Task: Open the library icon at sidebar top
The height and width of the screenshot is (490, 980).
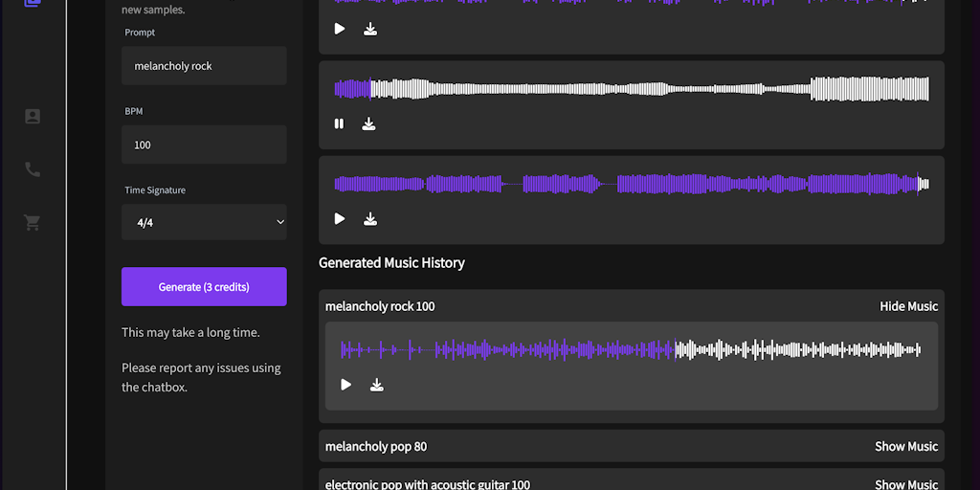Action: (33, 3)
